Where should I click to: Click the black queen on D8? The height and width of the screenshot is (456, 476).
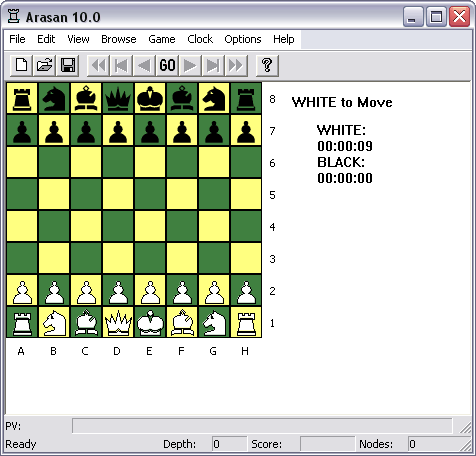point(118,98)
